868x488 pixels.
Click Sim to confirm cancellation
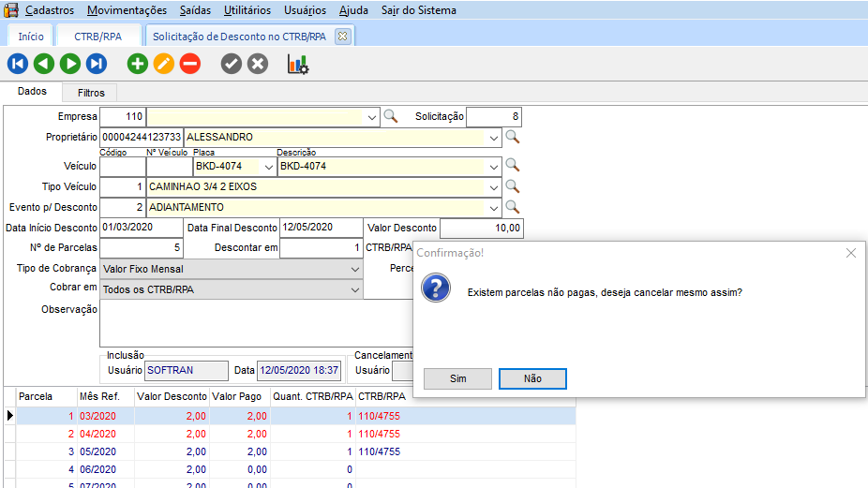(x=457, y=378)
